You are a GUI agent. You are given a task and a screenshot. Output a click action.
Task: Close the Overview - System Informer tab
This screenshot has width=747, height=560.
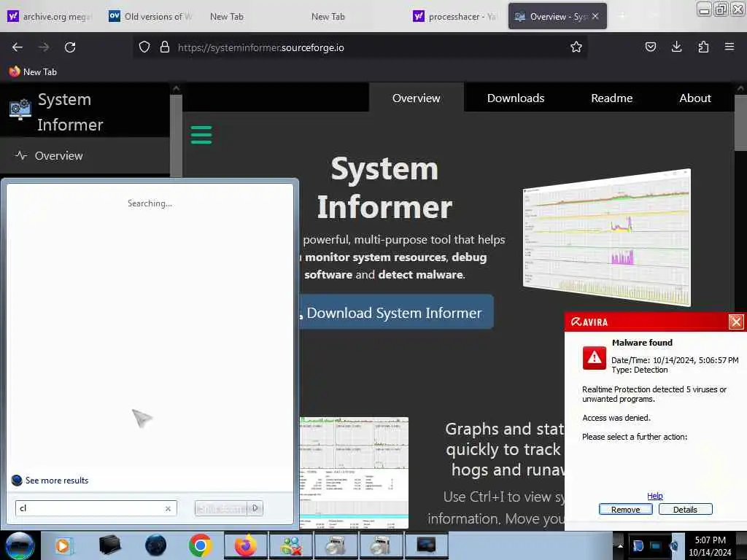[595, 16]
